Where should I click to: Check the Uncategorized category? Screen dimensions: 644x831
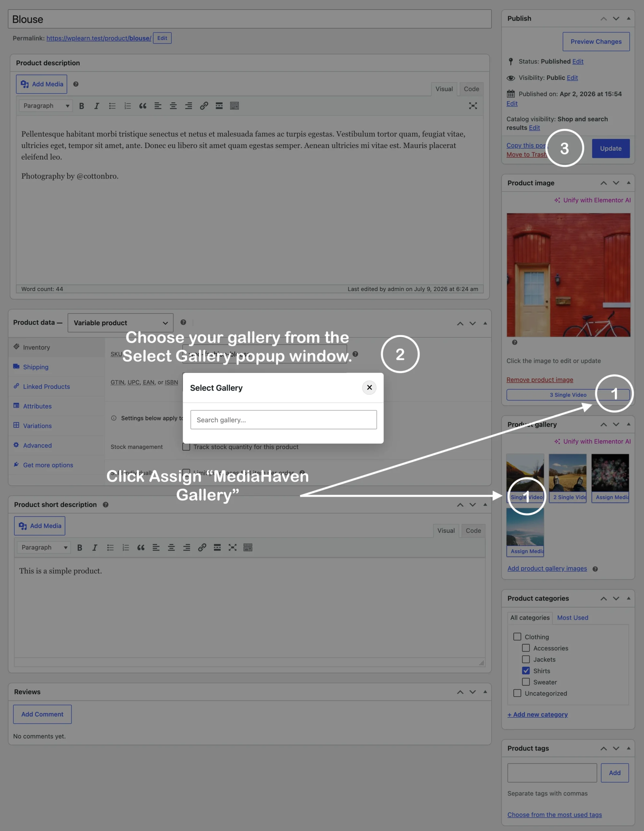517,693
